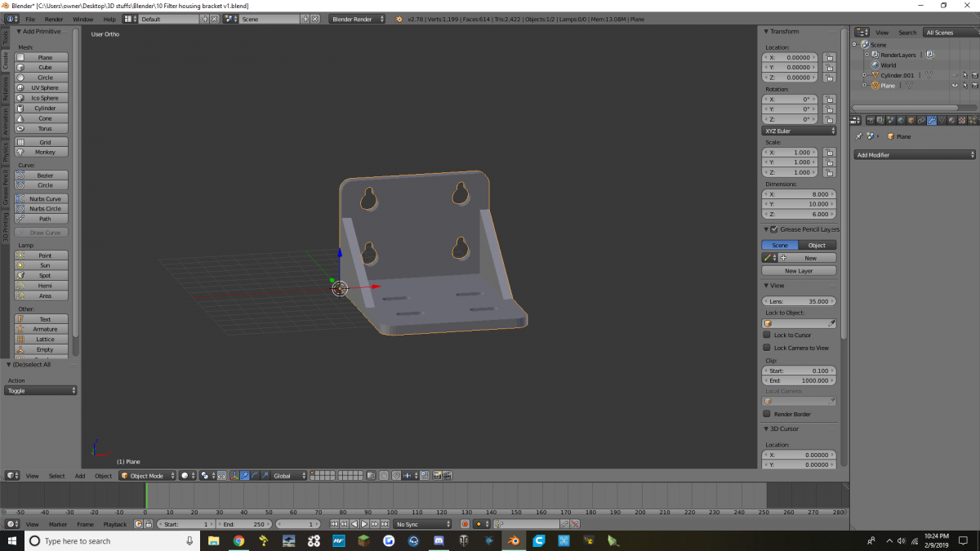Open the viewport shading sphere selector
Screen dimensions: 980x551
[187, 476]
